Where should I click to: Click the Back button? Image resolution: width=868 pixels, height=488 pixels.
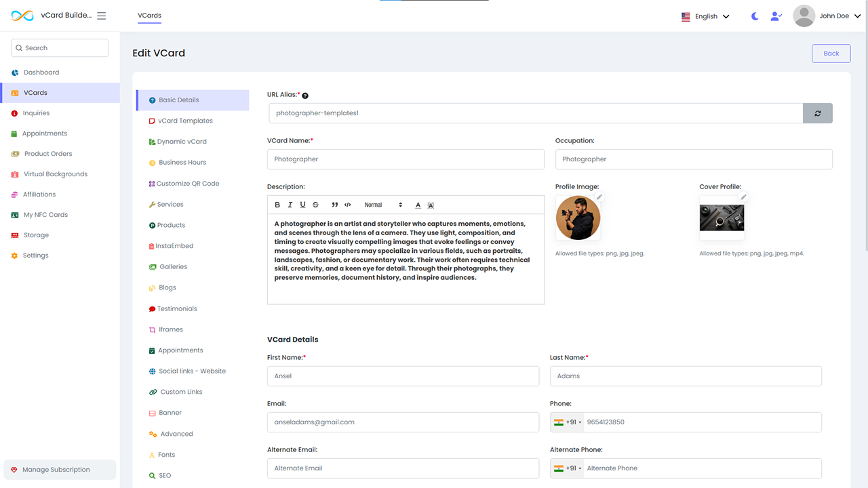pyautogui.click(x=831, y=54)
